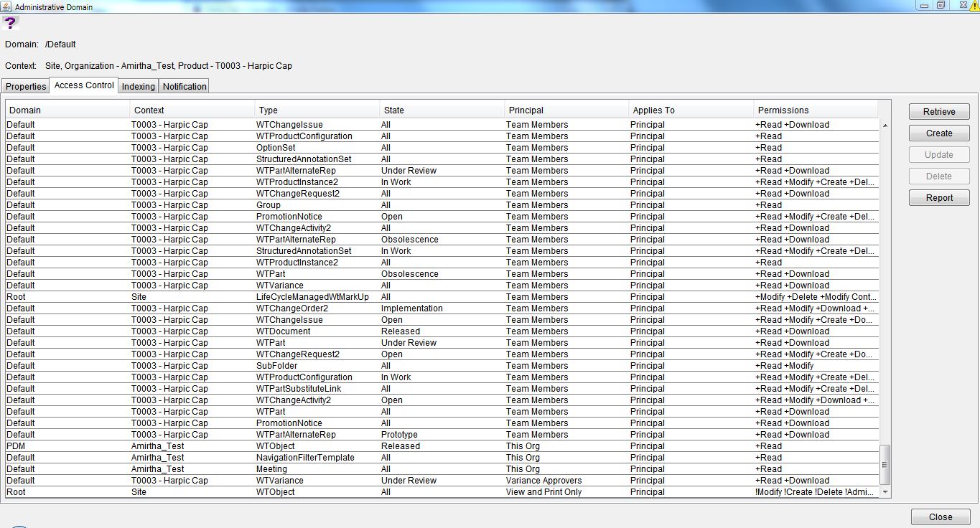Click the Close button at bottom
The width and height of the screenshot is (980, 528).
click(941, 517)
